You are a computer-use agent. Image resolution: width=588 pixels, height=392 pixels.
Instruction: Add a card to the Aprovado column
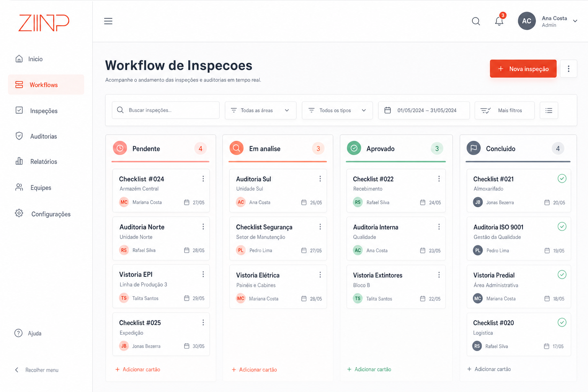coord(369,369)
